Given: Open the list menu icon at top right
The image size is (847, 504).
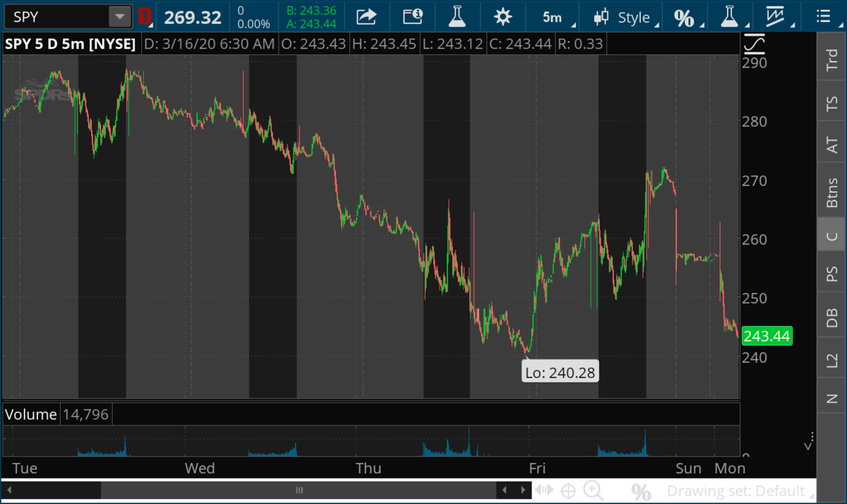Looking at the screenshot, I should (822, 16).
